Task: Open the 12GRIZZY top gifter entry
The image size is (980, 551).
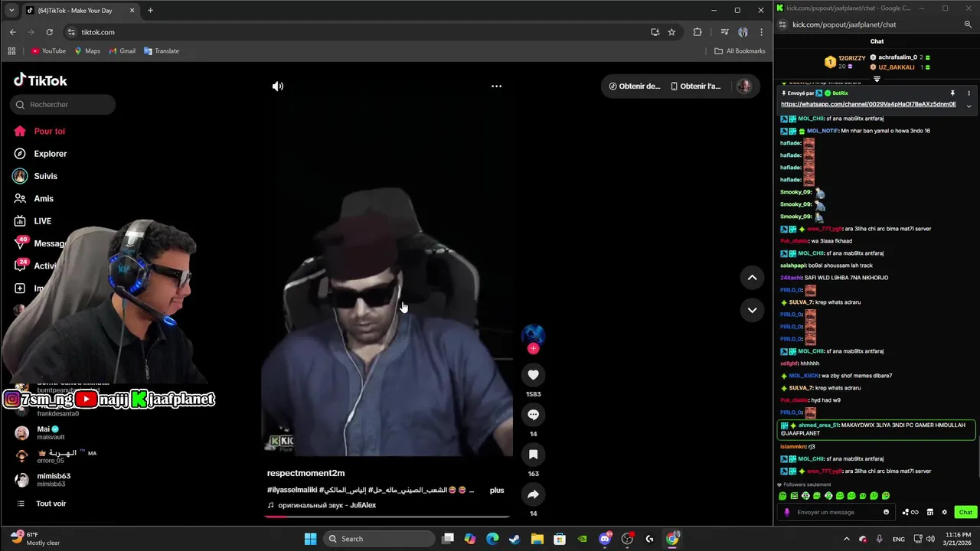Action: [844, 62]
